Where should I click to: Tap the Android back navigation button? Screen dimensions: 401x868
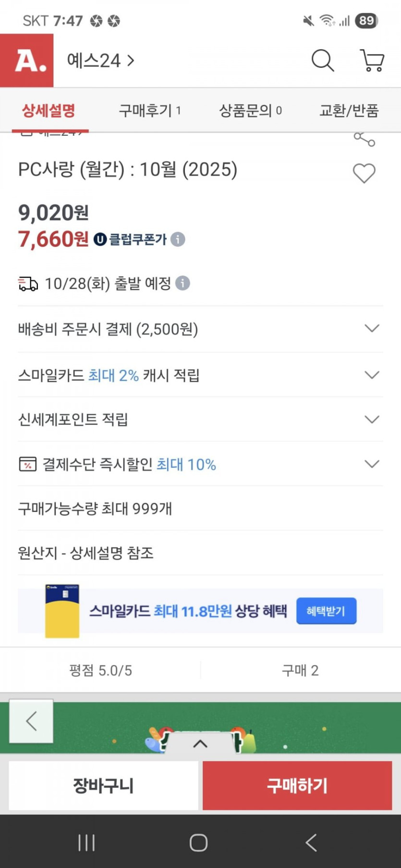(311, 843)
